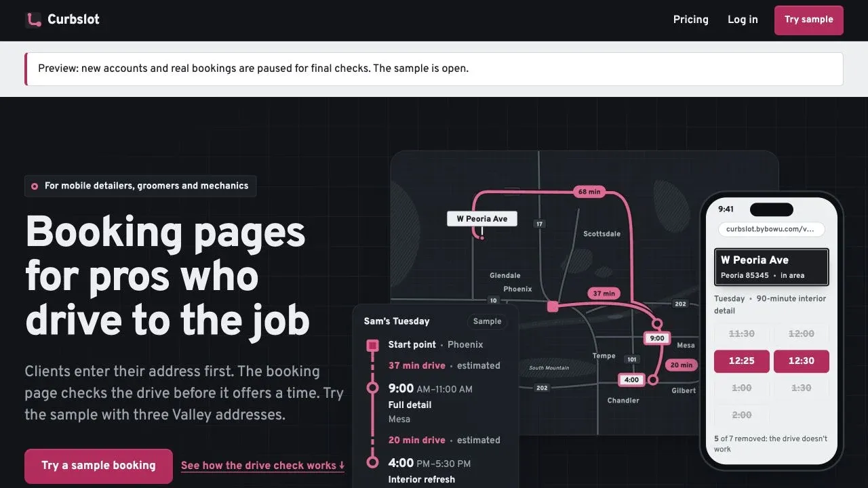The height and width of the screenshot is (488, 868).
Task: Click the 4:00 PM timeline circle marker
Action: (372, 463)
